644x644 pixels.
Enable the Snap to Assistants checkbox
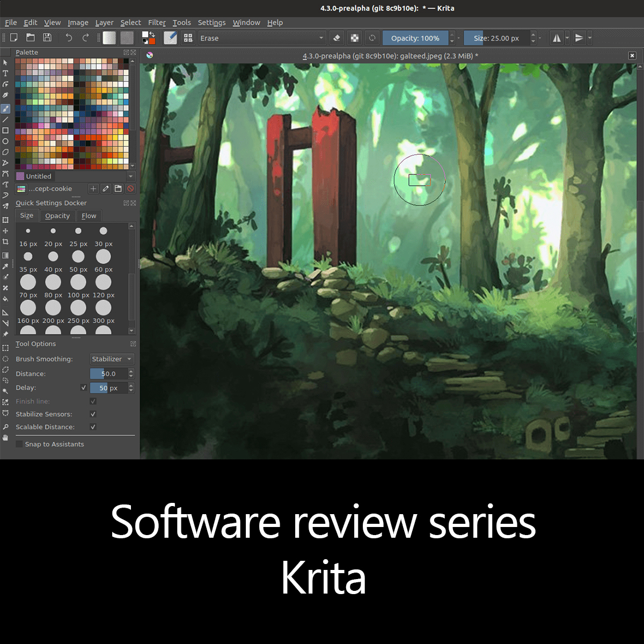click(x=20, y=444)
